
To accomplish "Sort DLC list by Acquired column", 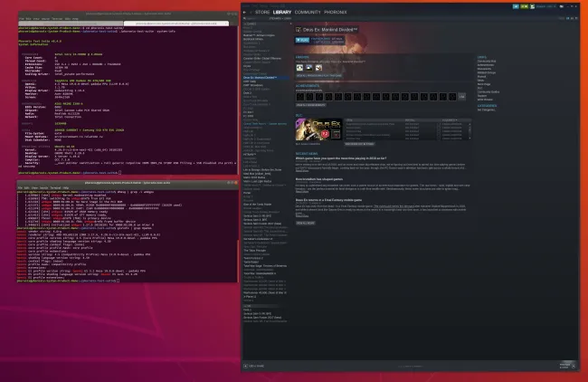I will pos(450,120).
